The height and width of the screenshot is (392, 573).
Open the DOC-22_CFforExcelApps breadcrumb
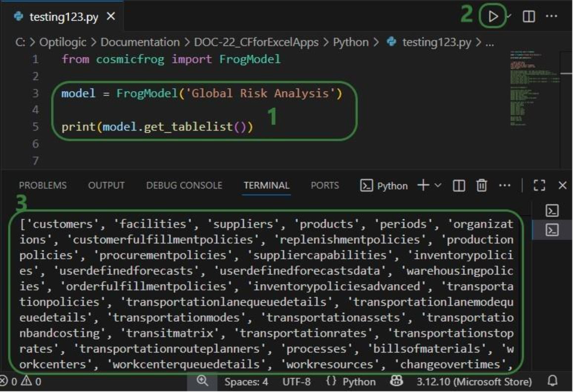(x=256, y=43)
